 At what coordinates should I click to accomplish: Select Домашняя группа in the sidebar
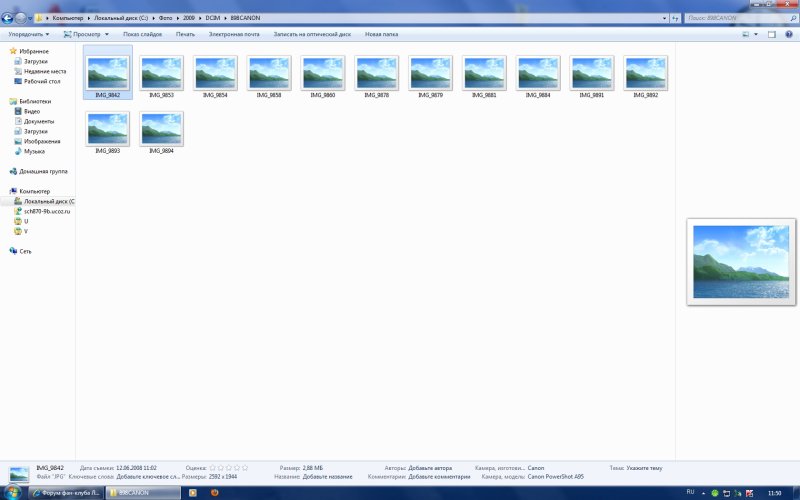pyautogui.click(x=43, y=171)
